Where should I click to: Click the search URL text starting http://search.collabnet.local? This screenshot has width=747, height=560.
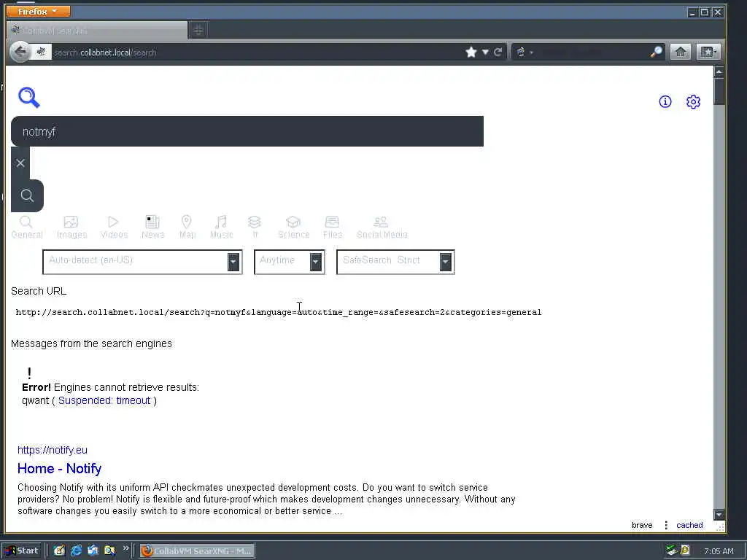278,312
